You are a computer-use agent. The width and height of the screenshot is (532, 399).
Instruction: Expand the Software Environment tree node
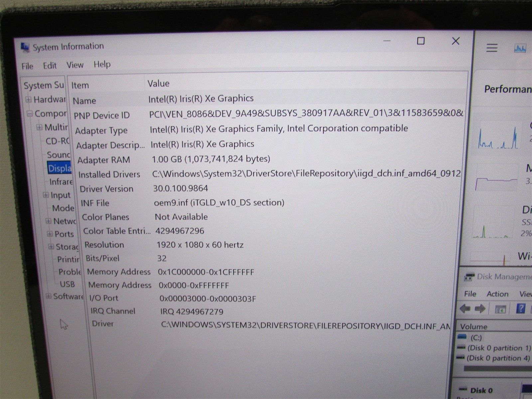coord(49,296)
